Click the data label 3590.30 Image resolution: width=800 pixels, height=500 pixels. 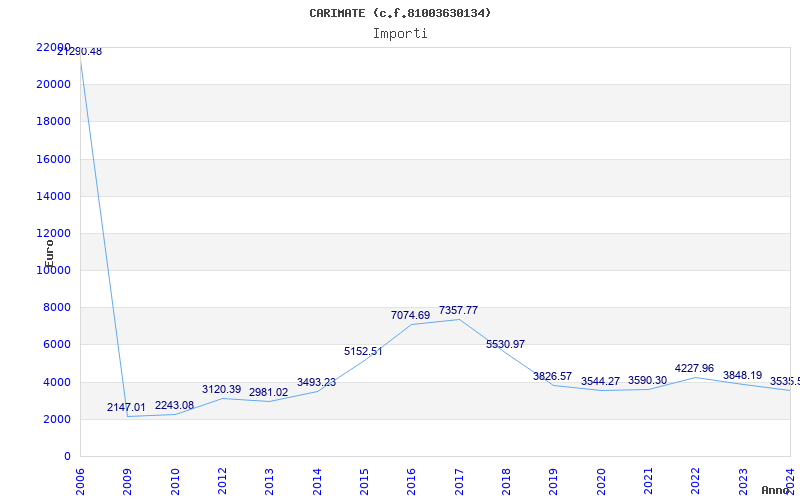[x=647, y=381]
